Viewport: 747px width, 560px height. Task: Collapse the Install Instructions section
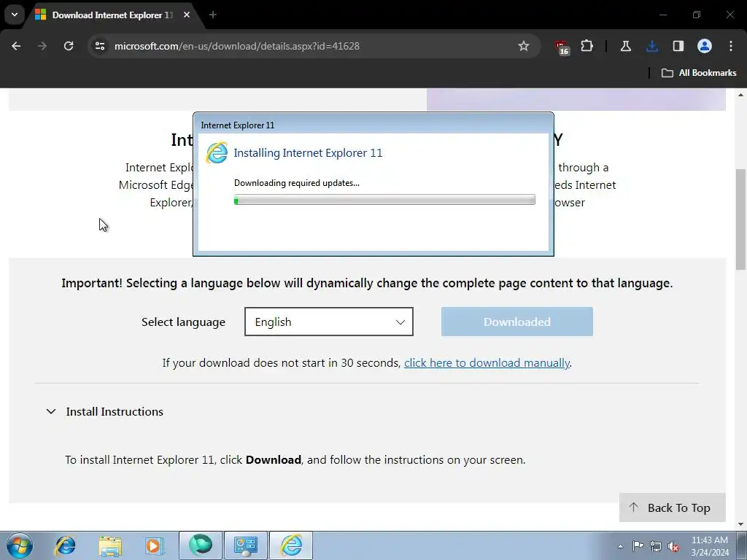[51, 411]
